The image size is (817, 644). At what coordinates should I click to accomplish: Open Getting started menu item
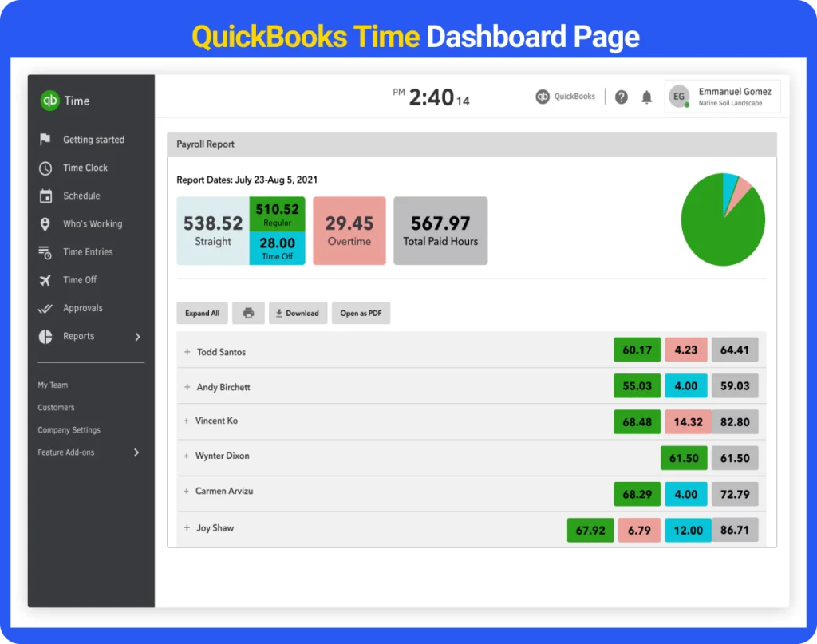coord(94,140)
